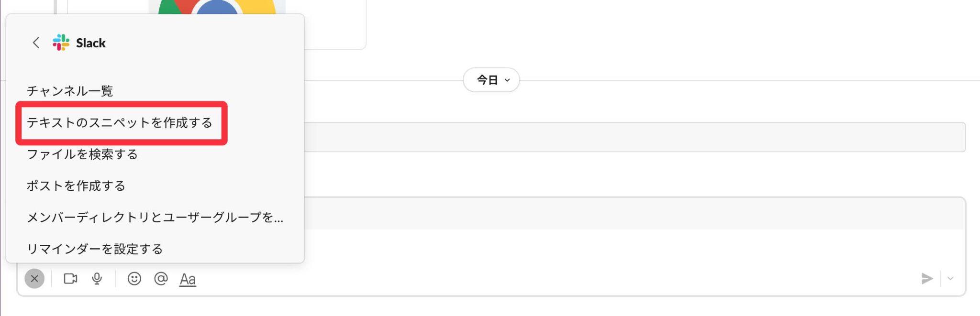Choose テキストのスニペットを作成する
This screenshot has height=316, width=980.
120,123
